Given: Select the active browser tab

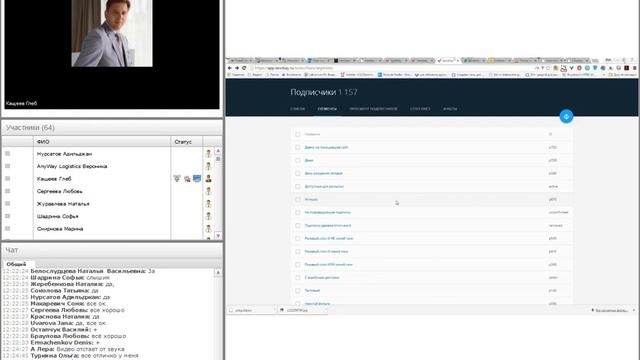Looking at the screenshot, I should (447, 60).
